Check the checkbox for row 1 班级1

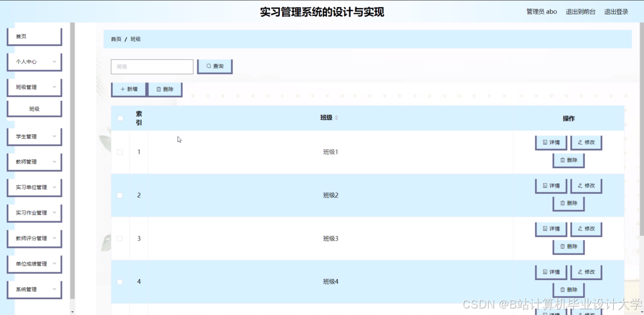pos(120,152)
